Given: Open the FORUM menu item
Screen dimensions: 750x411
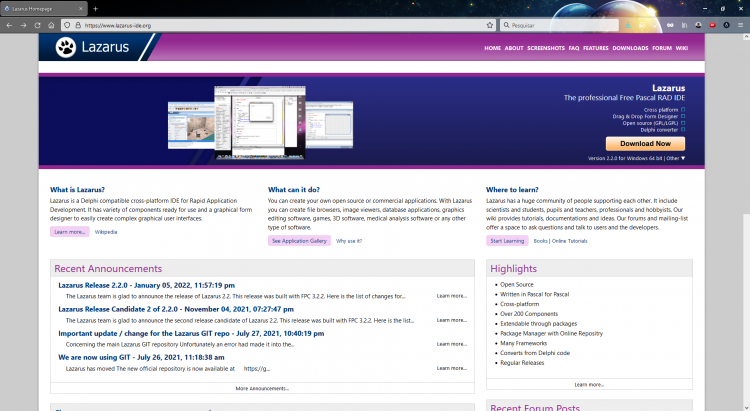Looking at the screenshot, I should [x=662, y=48].
